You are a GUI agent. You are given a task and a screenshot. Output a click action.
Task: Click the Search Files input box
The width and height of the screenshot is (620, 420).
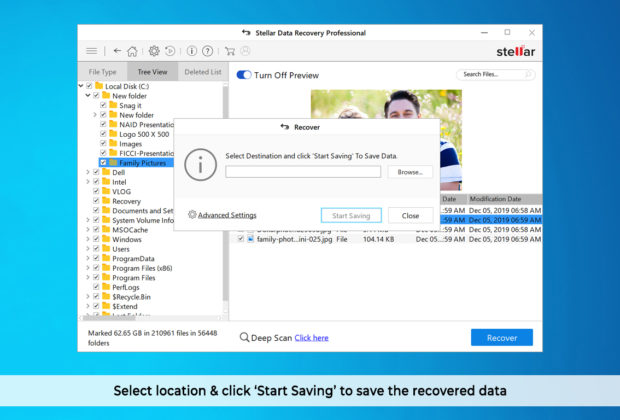click(x=495, y=74)
